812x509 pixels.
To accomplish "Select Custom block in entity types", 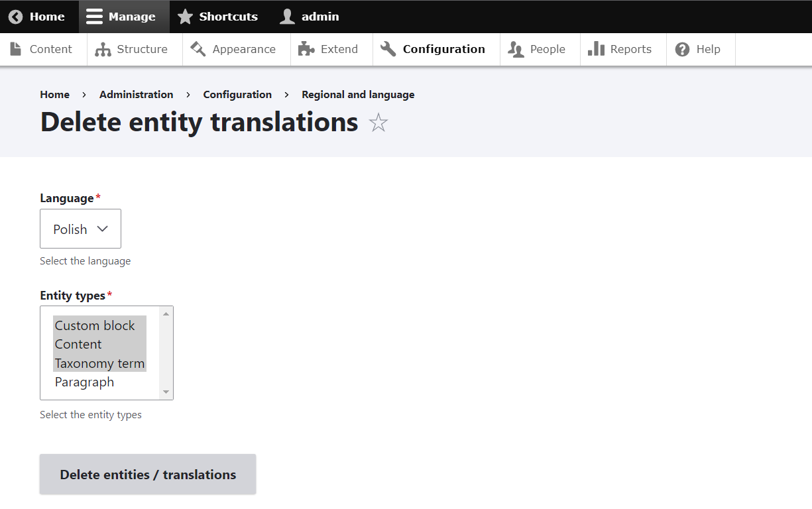I will click(x=95, y=325).
